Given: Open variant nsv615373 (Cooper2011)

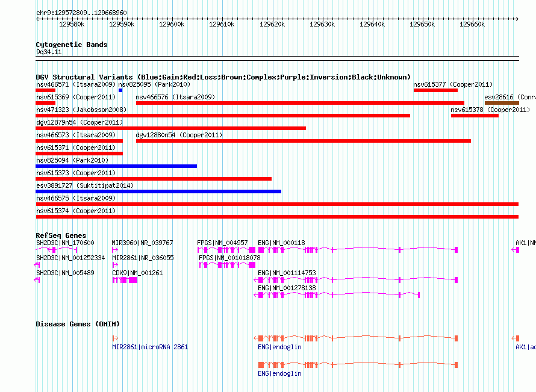Looking at the screenshot, I should coord(76,173).
